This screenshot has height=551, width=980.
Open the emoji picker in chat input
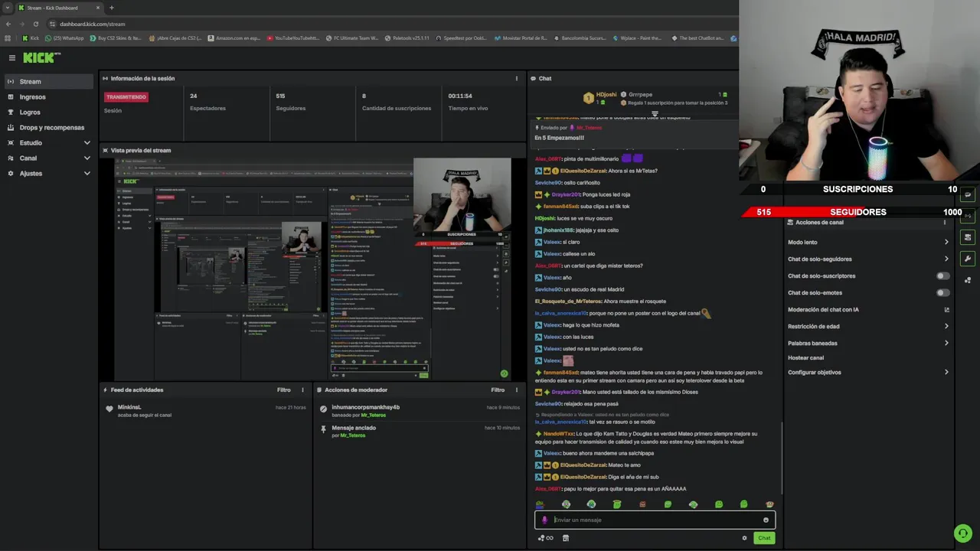766,520
